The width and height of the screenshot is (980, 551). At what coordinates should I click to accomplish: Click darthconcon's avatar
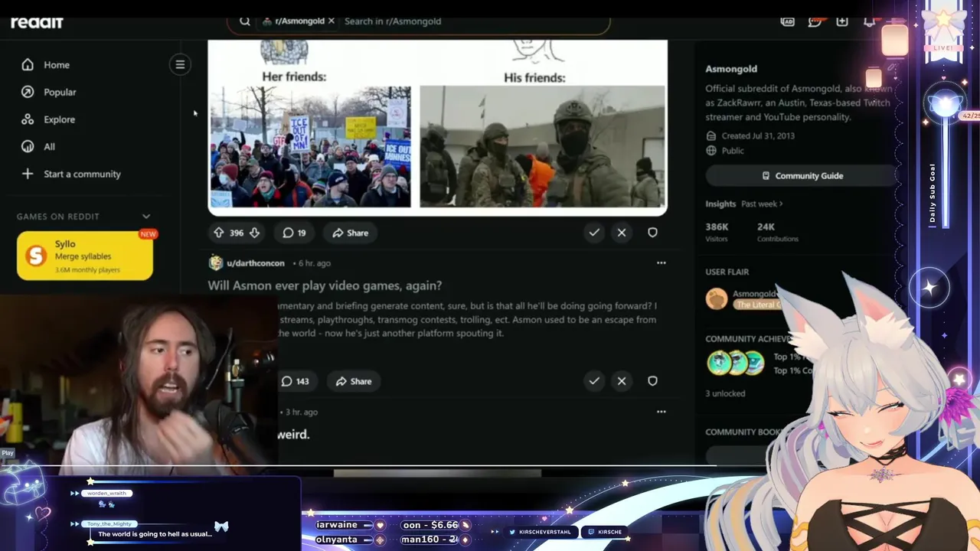216,262
